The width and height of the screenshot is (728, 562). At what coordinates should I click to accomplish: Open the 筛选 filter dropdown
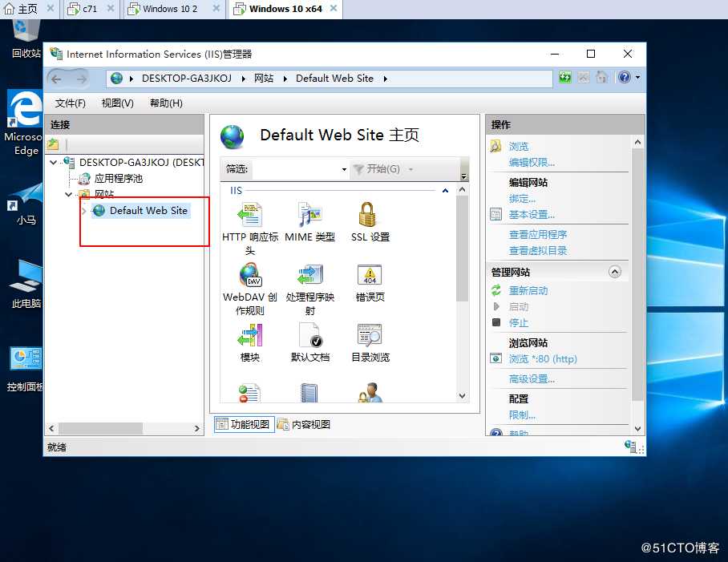click(344, 169)
